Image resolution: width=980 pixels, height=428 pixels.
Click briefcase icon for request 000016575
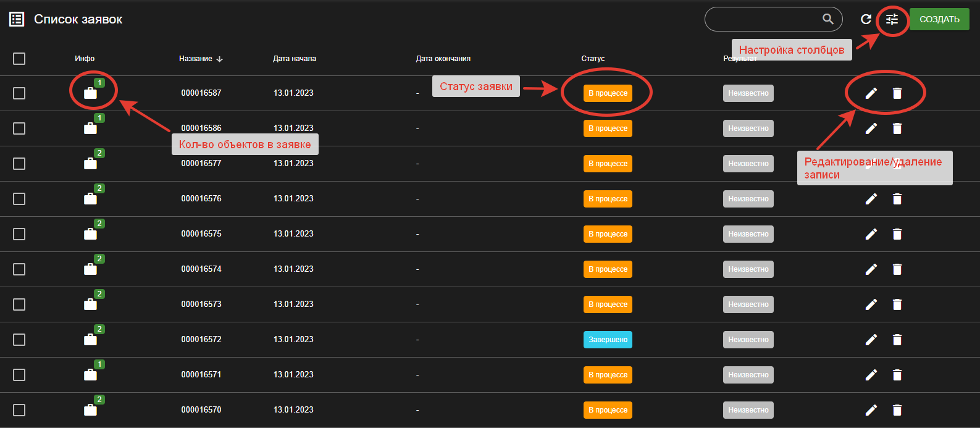click(x=90, y=234)
